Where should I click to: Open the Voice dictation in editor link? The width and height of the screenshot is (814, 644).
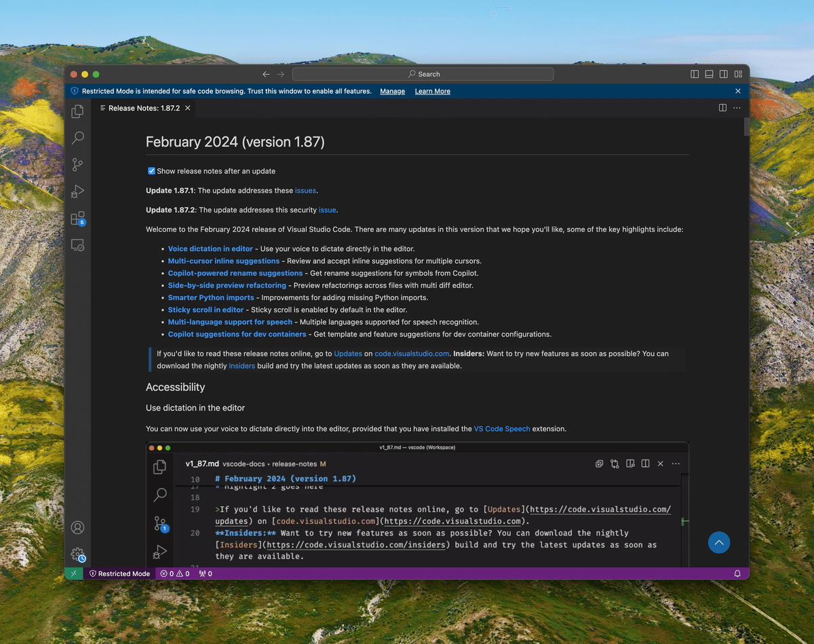[x=210, y=249]
